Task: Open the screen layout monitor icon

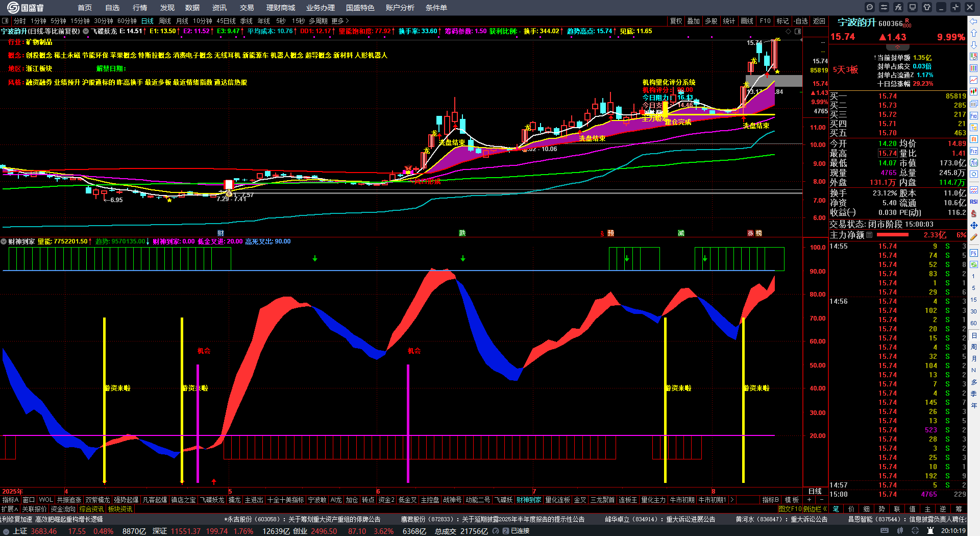Action: pyautogui.click(x=913, y=7)
